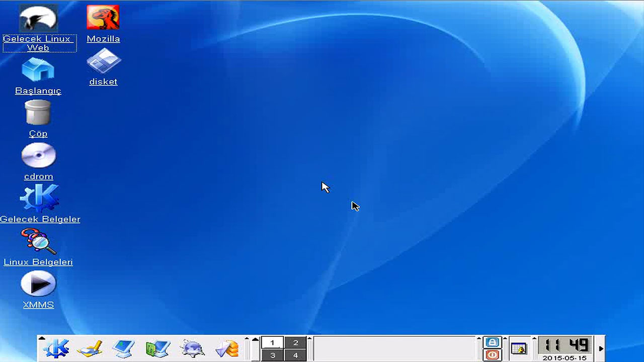Expand the small arrow above the K menu
644x362 pixels.
[42, 338]
